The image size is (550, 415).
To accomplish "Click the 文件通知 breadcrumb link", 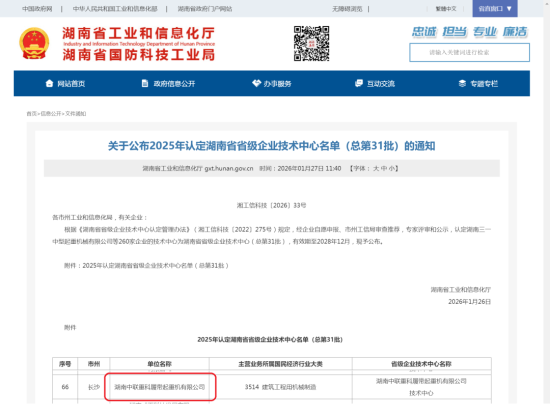I will [76, 114].
